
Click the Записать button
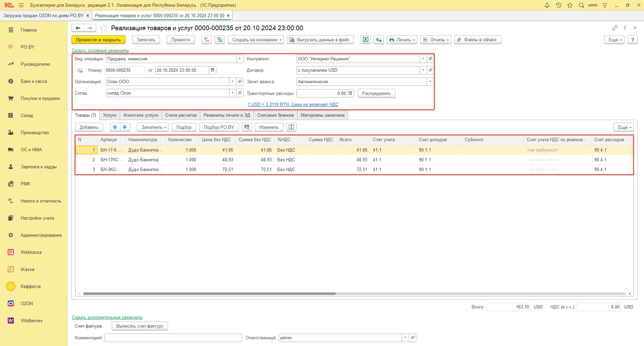(146, 40)
